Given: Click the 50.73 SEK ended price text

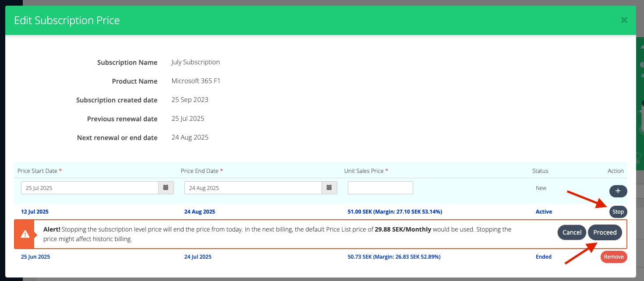Looking at the screenshot, I should pos(394,257).
